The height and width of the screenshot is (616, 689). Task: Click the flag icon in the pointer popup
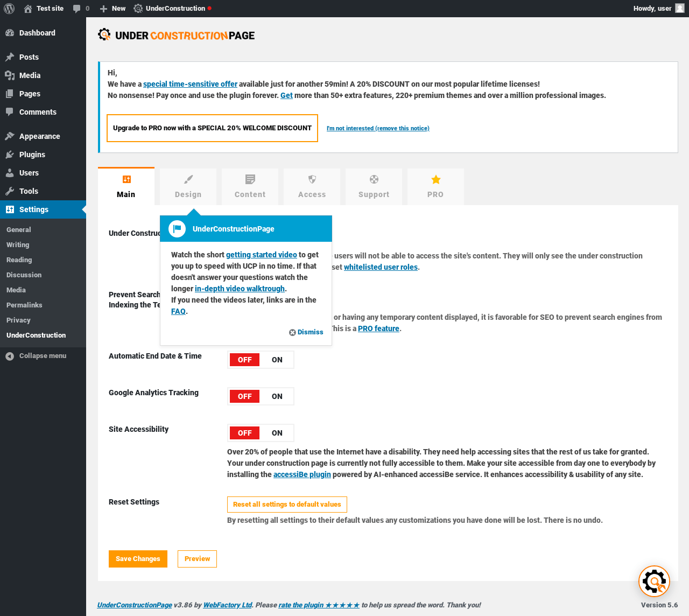(177, 229)
